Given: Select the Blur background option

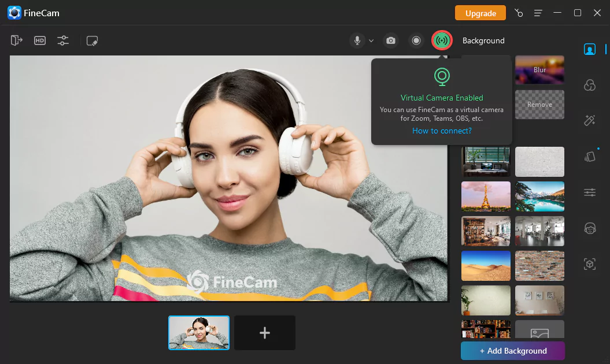Looking at the screenshot, I should [x=539, y=70].
